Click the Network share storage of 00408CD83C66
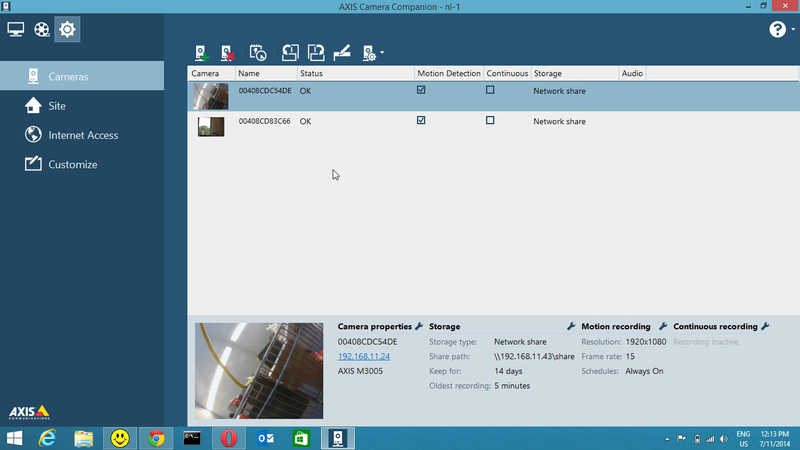The height and width of the screenshot is (450, 800). coord(559,121)
